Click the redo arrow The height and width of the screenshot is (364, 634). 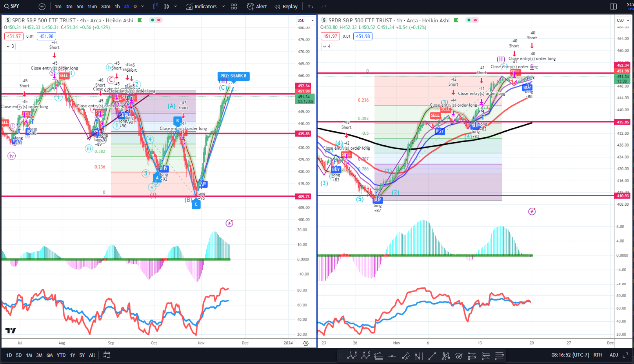[x=324, y=7]
